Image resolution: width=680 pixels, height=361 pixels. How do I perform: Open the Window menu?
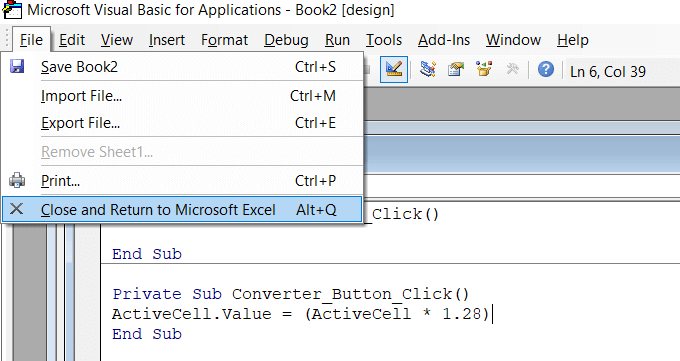513,40
